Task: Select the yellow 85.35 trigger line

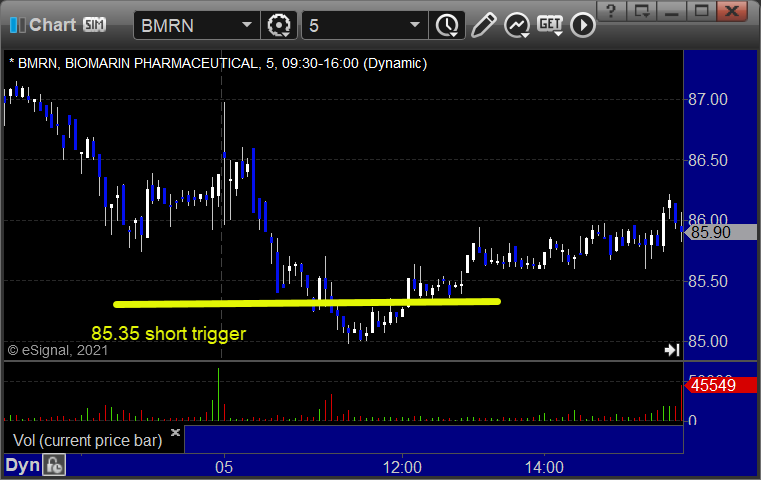Action: point(307,303)
